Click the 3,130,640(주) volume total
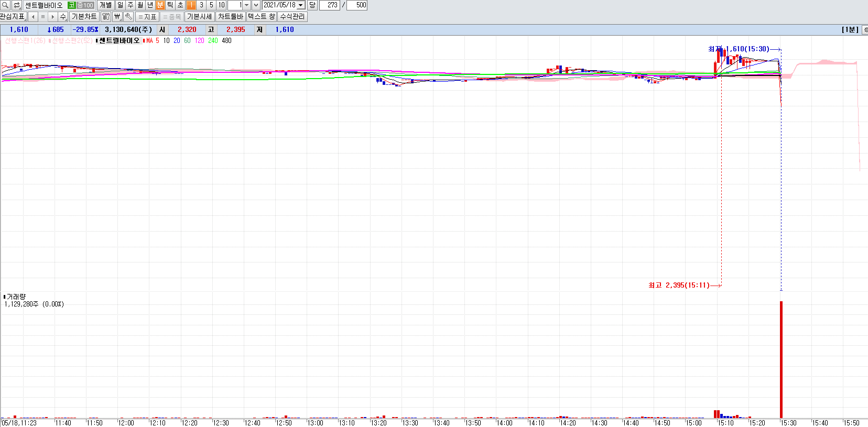 point(128,30)
